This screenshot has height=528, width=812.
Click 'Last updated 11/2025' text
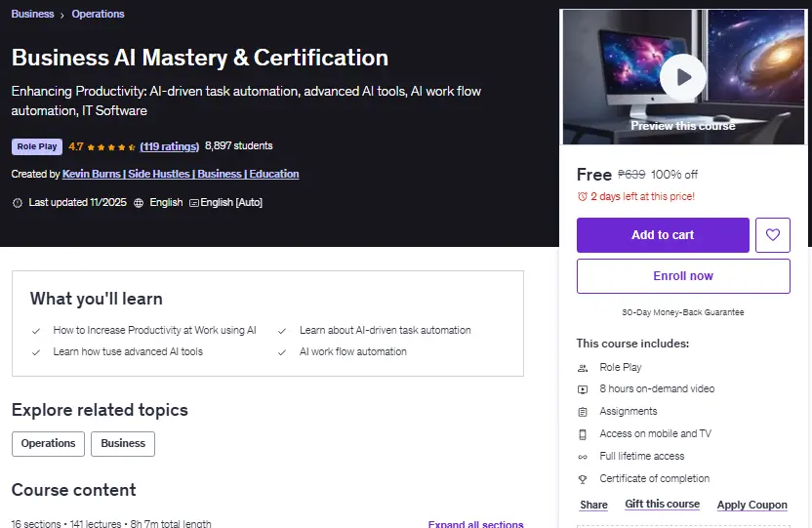click(78, 202)
